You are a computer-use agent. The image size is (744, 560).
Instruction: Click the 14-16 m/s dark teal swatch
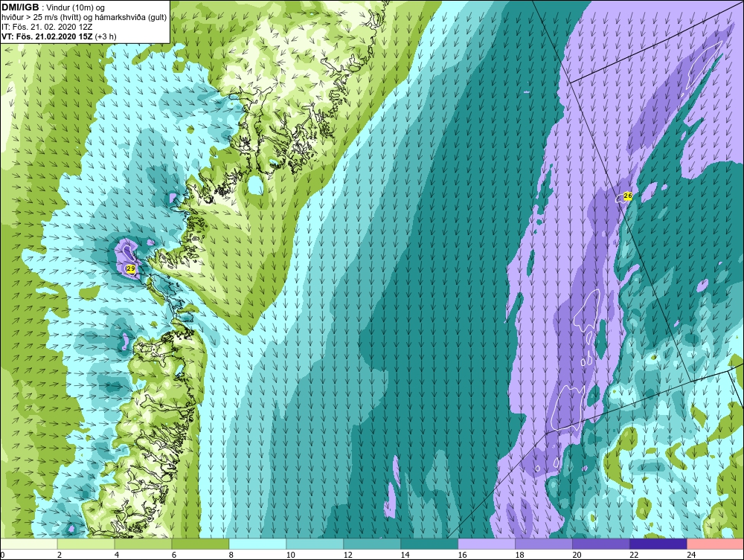point(429,544)
